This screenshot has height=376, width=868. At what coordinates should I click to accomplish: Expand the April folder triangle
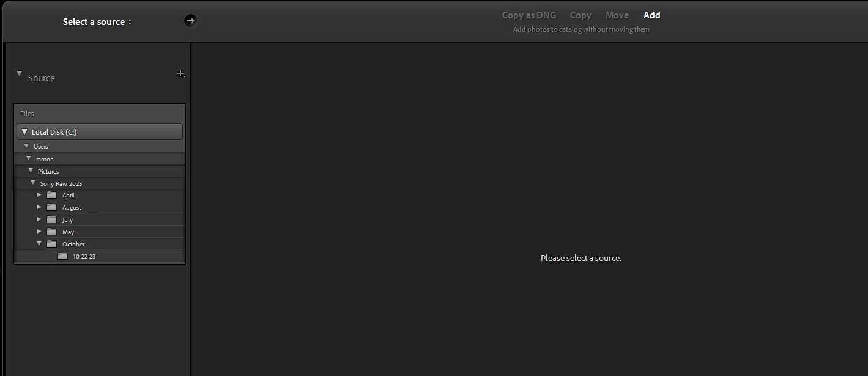click(x=39, y=195)
